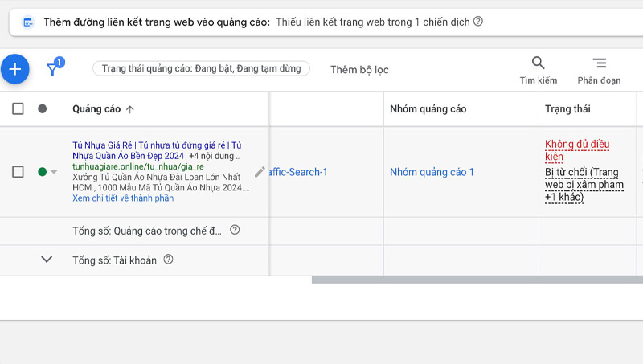This screenshot has width=643, height=364.
Task: Open the Nhóm quảng cáo 1 link
Action: tap(432, 172)
